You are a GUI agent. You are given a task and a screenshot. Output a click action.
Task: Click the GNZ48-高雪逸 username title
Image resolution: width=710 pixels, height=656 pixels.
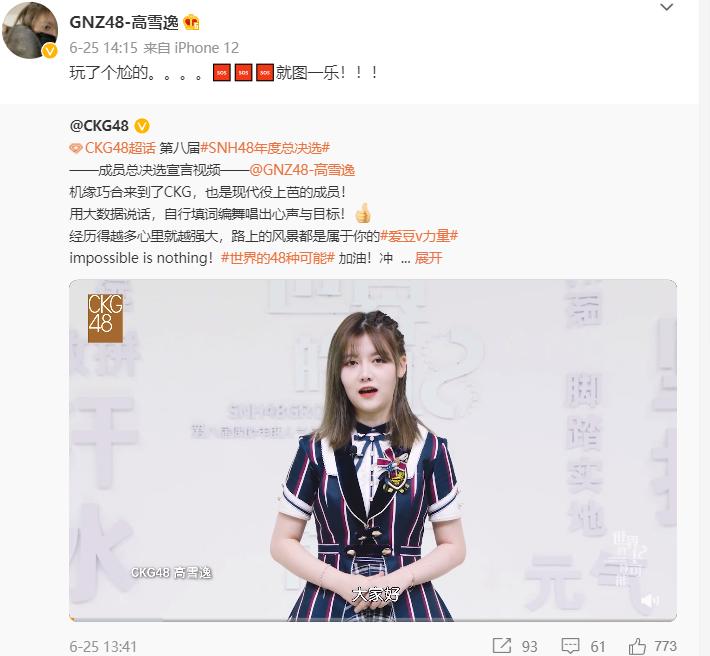coord(124,22)
